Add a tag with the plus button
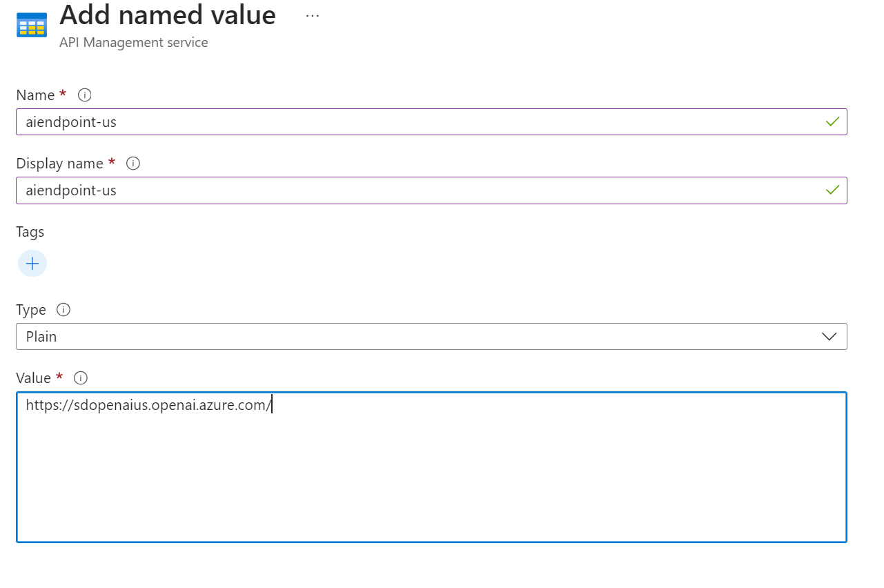This screenshot has height=588, width=884. click(x=32, y=264)
